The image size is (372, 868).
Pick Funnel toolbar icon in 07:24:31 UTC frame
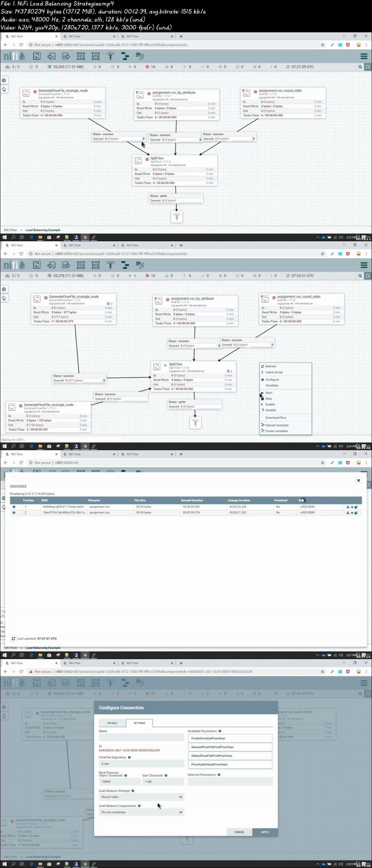[x=110, y=265]
